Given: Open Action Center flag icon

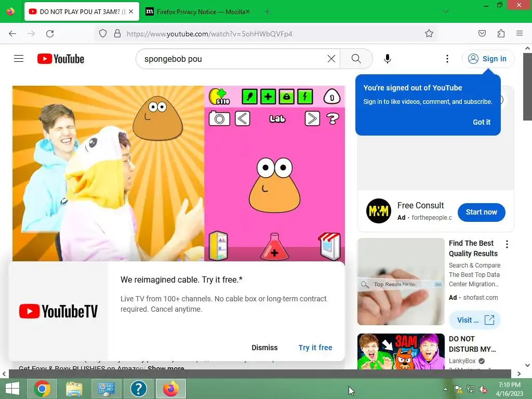Looking at the screenshot, I should 458,389.
